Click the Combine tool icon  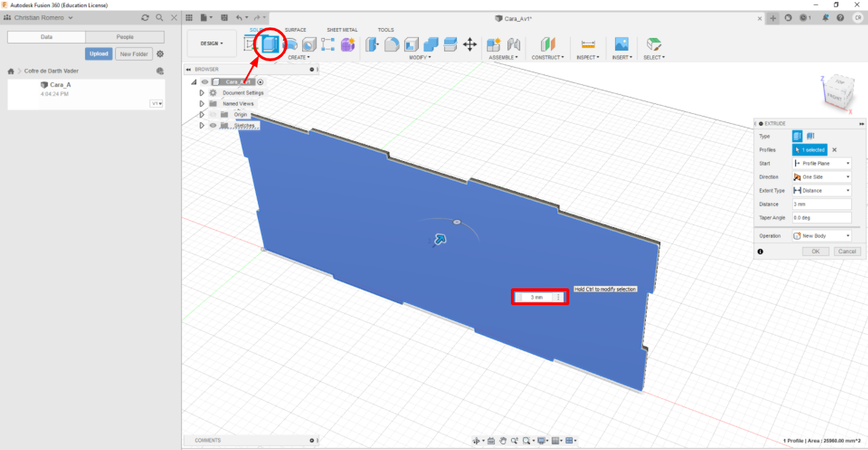click(431, 44)
